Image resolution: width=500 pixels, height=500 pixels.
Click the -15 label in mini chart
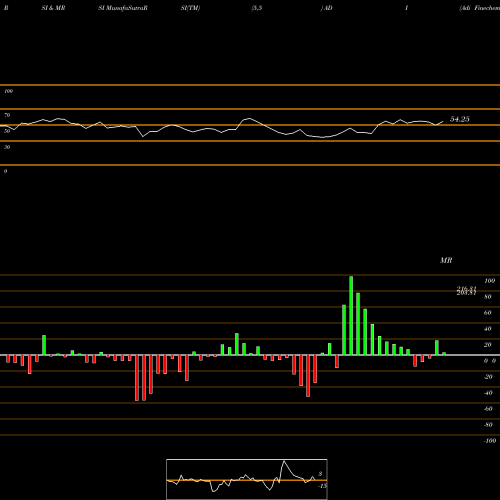(x=322, y=486)
